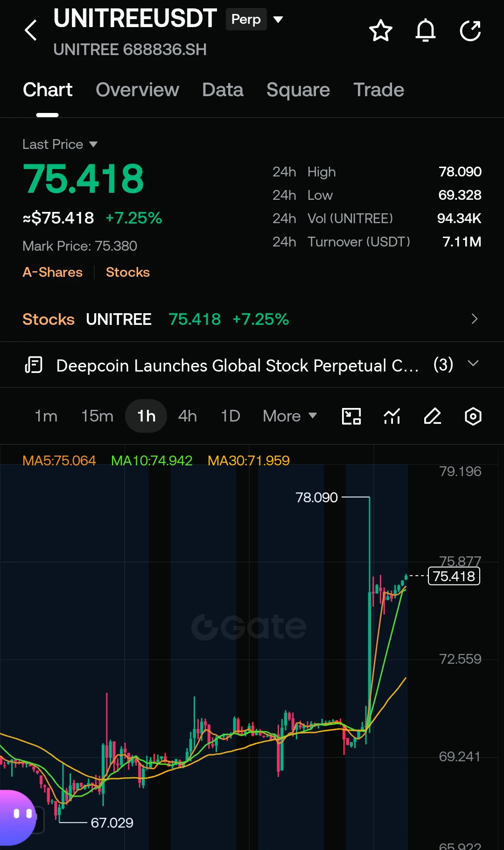
Task: Open the UNITREEUSDT Perp pair dropdown arrow
Action: coord(278,20)
